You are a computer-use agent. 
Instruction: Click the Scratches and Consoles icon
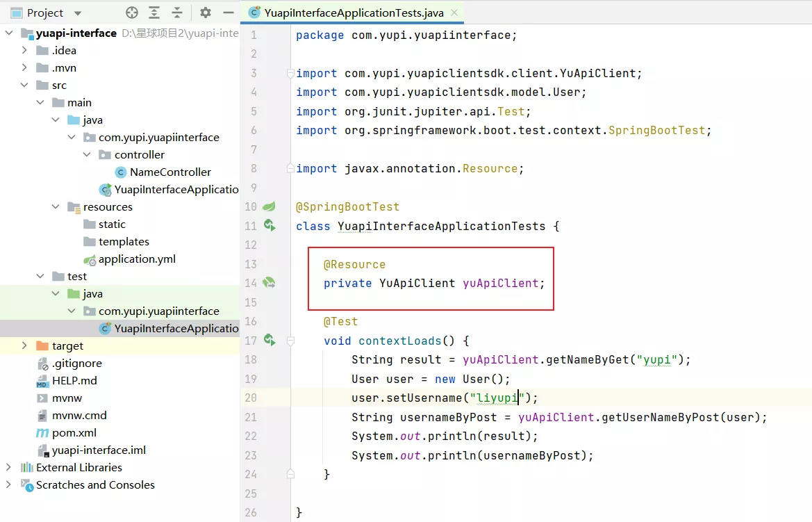coord(27,485)
